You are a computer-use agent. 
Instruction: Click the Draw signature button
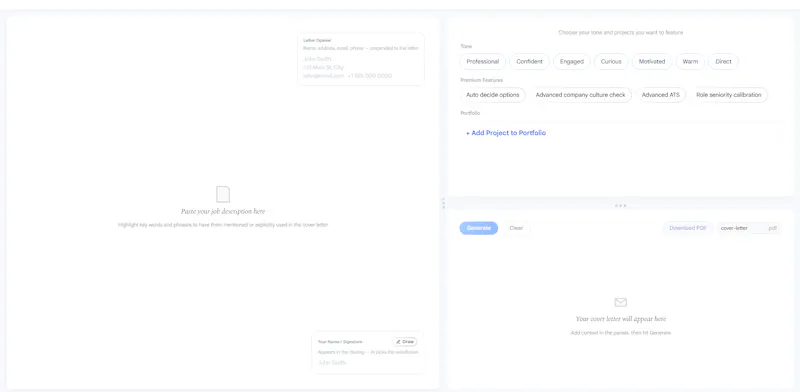tap(405, 341)
